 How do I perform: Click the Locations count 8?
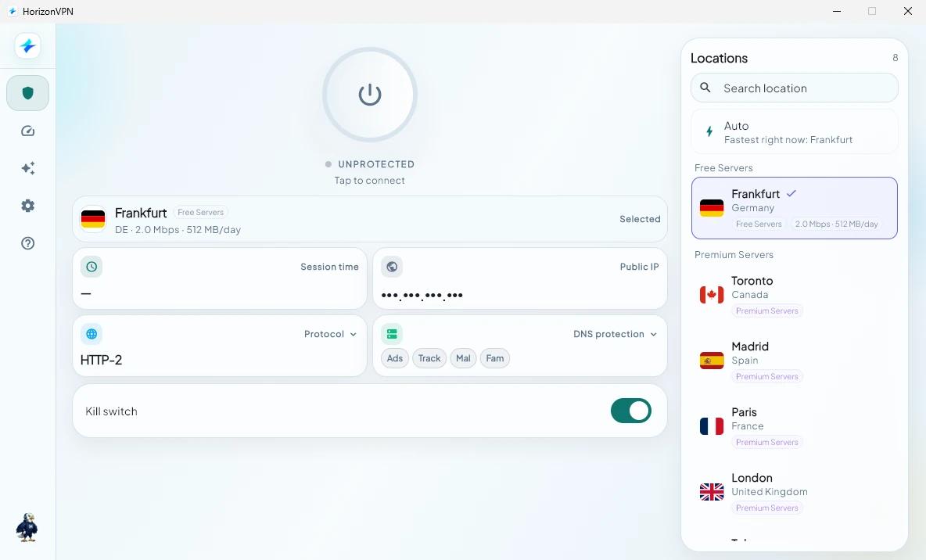pos(895,58)
